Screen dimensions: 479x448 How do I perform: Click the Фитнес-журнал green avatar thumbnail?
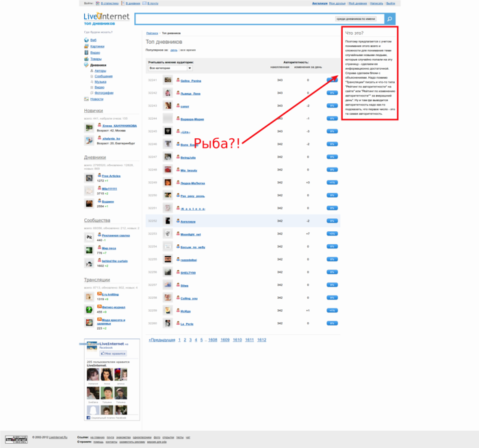coord(89,309)
